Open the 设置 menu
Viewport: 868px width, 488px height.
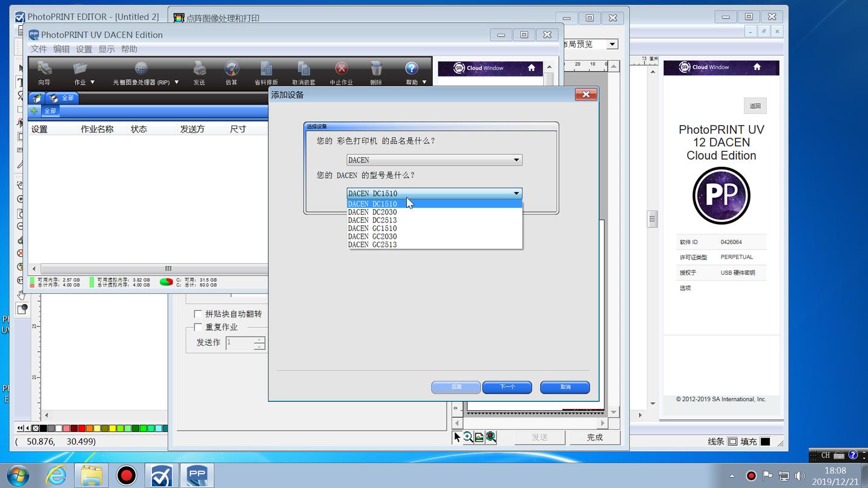click(84, 49)
